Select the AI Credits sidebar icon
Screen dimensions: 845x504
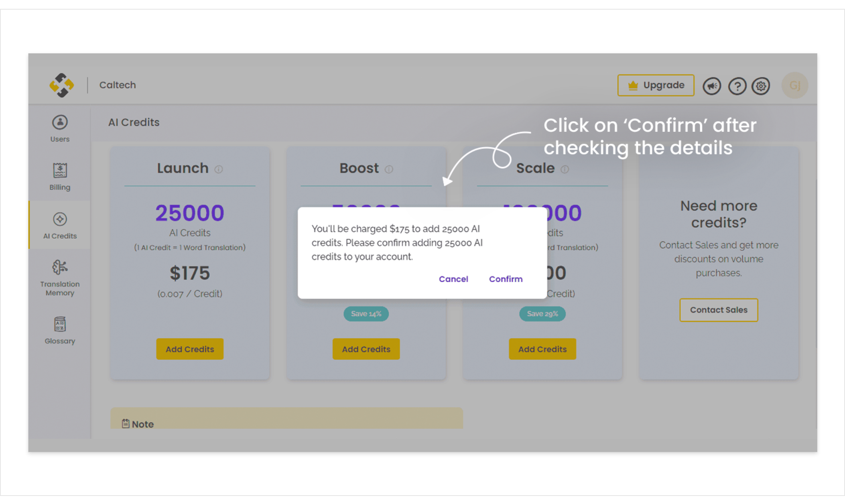pos(60,226)
